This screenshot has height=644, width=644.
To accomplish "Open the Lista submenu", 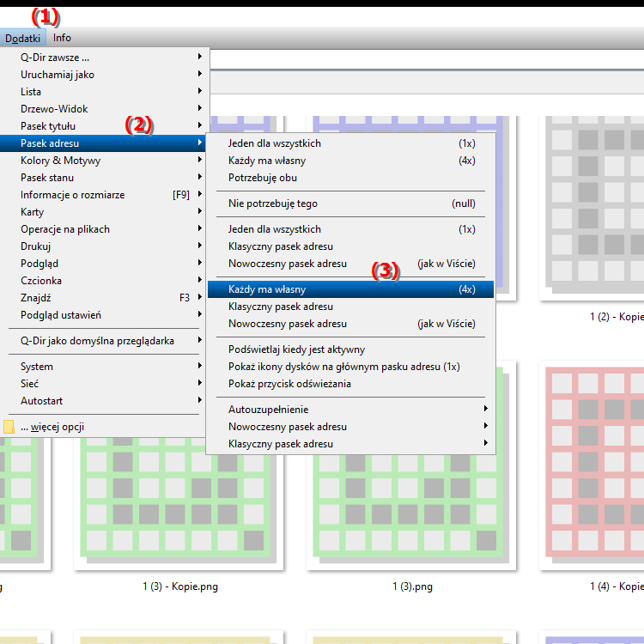I will tap(105, 92).
